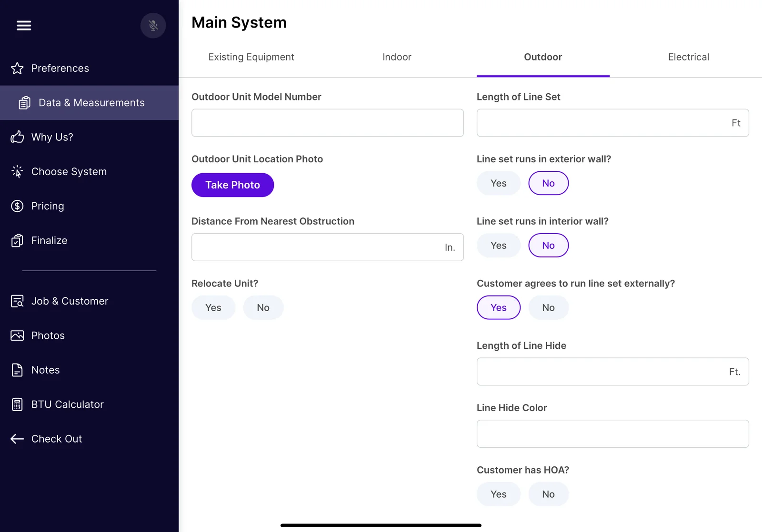Open the Choose System page label
Image resolution: width=762 pixels, height=532 pixels.
(x=69, y=171)
